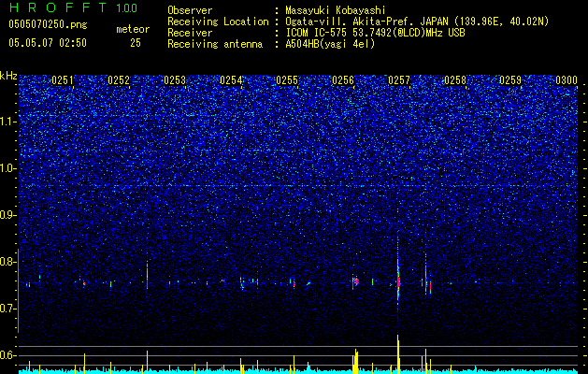Click the 0255 time marker
588x374 pixels.
[x=287, y=80]
